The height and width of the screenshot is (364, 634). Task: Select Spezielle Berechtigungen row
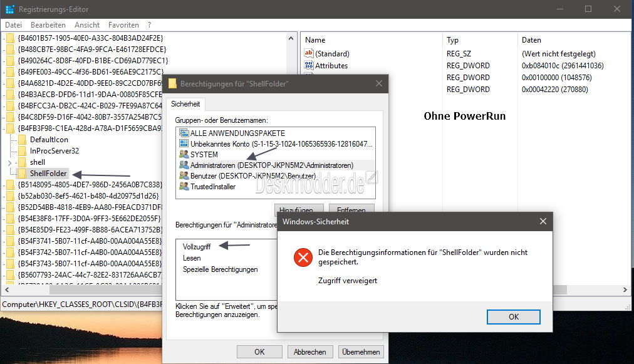pyautogui.click(x=220, y=269)
